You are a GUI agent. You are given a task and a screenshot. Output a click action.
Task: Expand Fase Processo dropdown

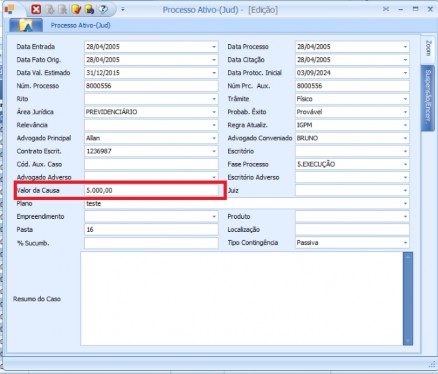pos(405,164)
